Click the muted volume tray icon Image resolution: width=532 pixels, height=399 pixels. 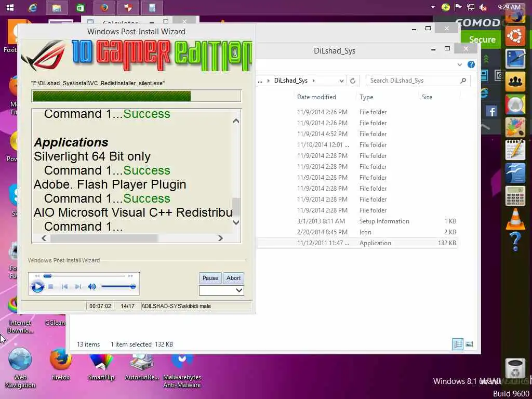coord(483,7)
